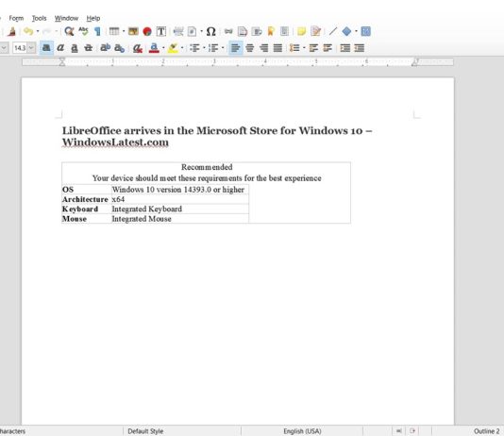Image resolution: width=504 pixels, height=436 pixels.
Task: Click Outline 2 in the status bar
Action: (x=487, y=431)
